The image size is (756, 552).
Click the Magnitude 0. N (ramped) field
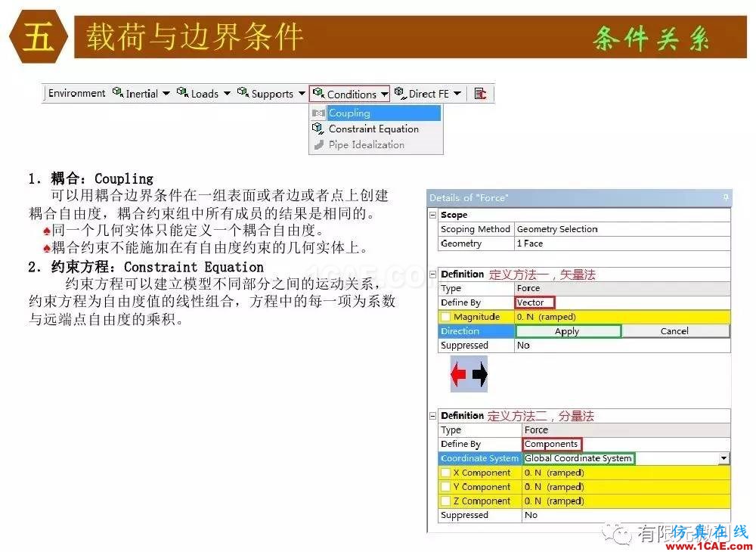click(622, 317)
